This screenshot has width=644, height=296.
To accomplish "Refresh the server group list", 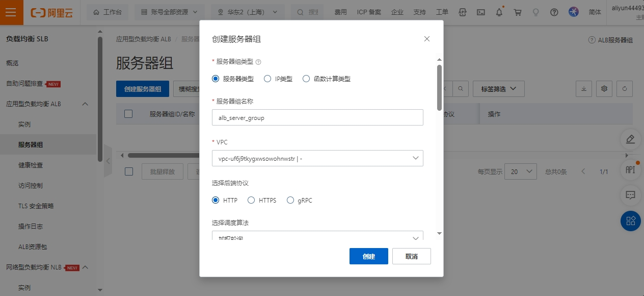I will pos(624,89).
